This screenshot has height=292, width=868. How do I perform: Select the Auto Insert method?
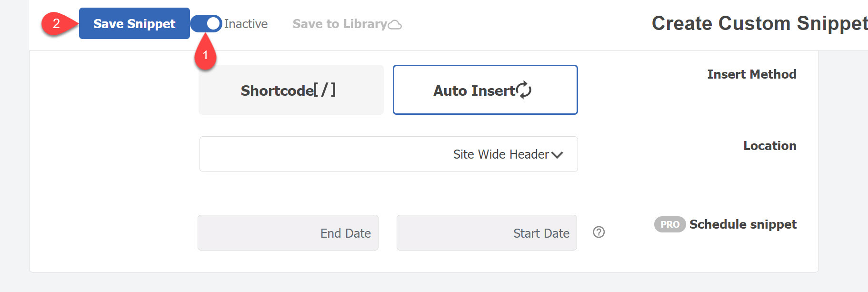pyautogui.click(x=485, y=90)
